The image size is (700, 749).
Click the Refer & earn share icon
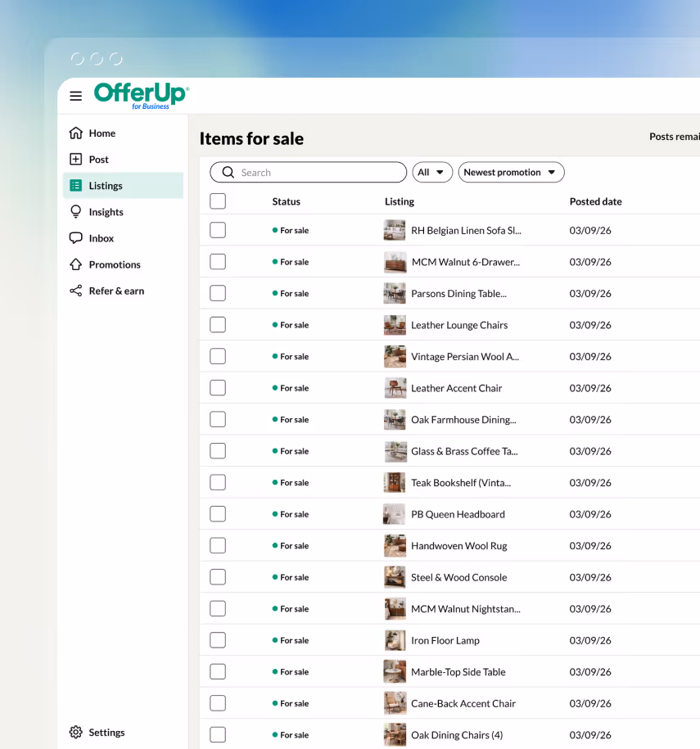click(76, 291)
